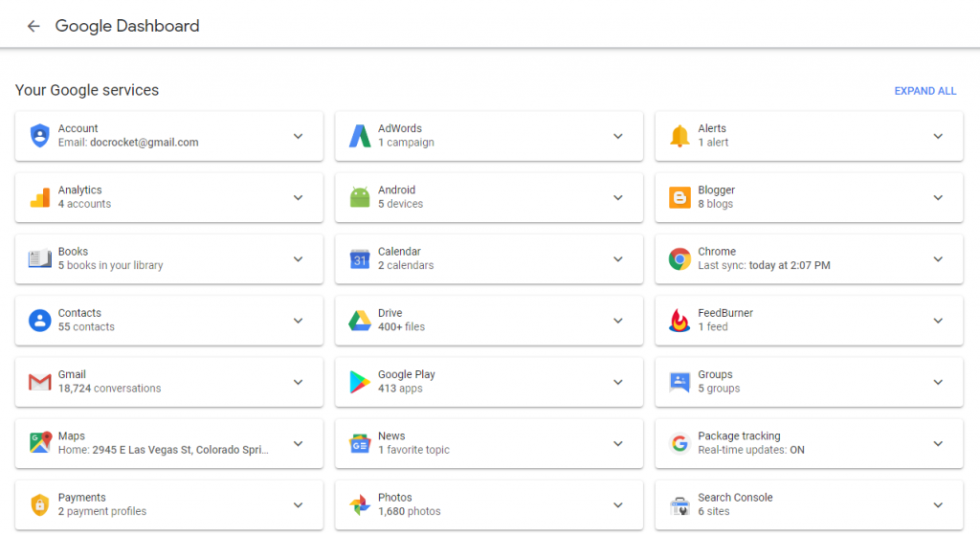The width and height of the screenshot is (980, 535).
Task: Click the Blogger orange icon
Action: coord(679,197)
